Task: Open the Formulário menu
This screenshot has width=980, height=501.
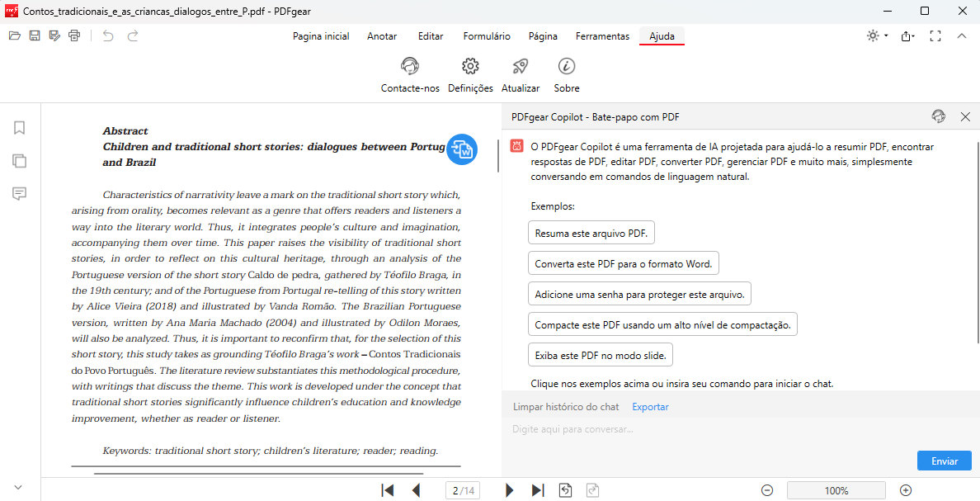Action: click(487, 36)
